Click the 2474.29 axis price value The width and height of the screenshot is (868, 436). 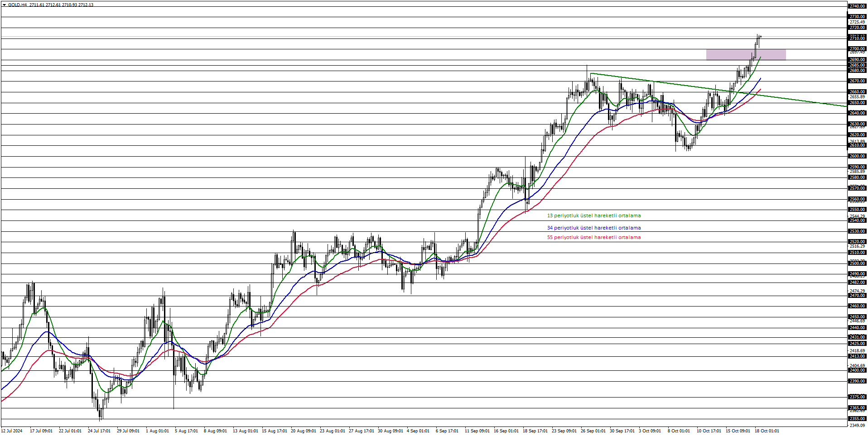[857, 291]
